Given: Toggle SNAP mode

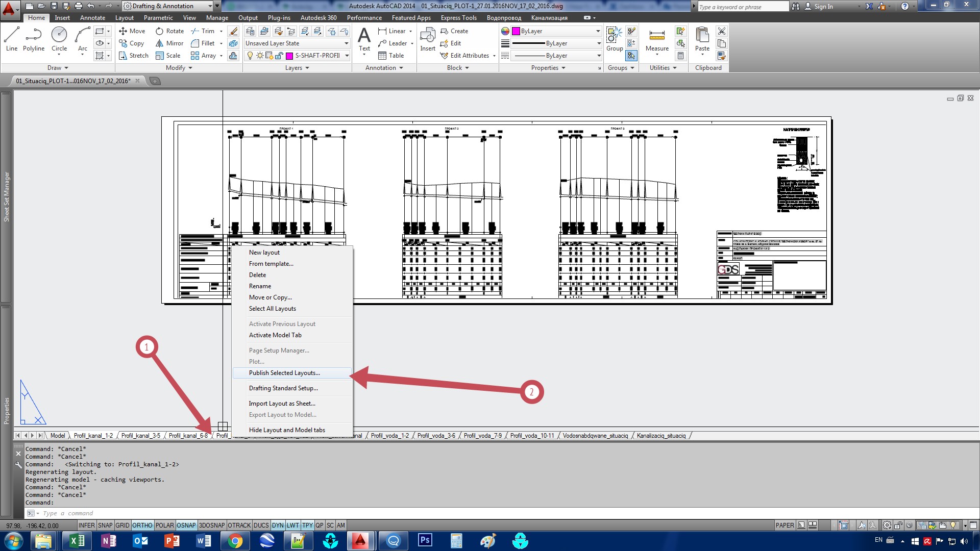Looking at the screenshot, I should [105, 525].
